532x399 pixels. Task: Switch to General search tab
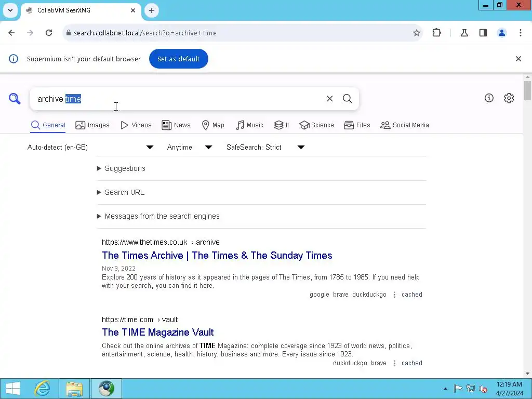[48, 125]
